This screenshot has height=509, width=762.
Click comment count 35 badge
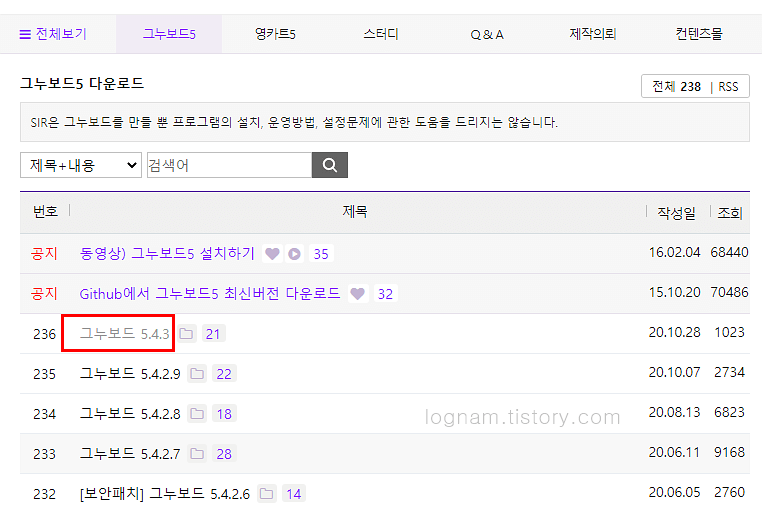click(x=321, y=254)
